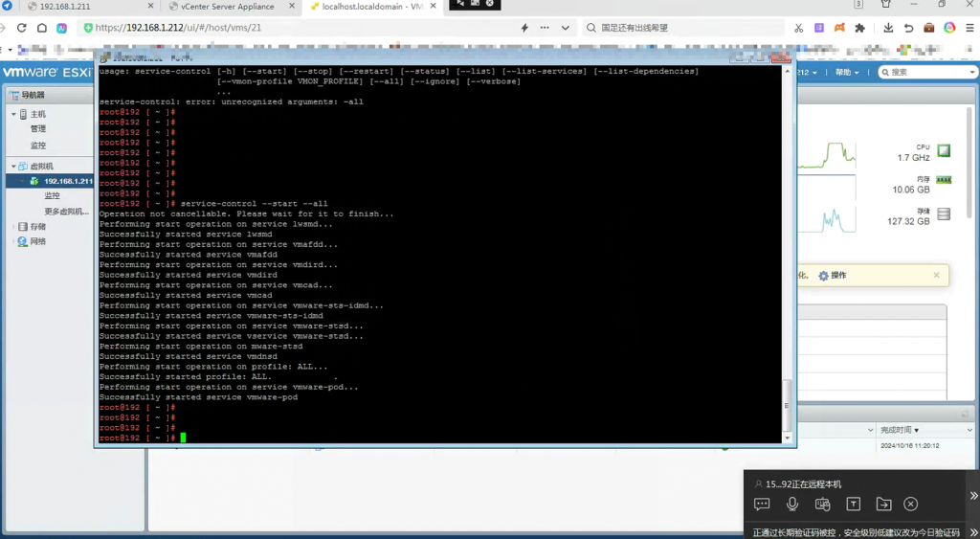End remote session with circled X icon
Screen dimensions: 980x539
(911, 504)
